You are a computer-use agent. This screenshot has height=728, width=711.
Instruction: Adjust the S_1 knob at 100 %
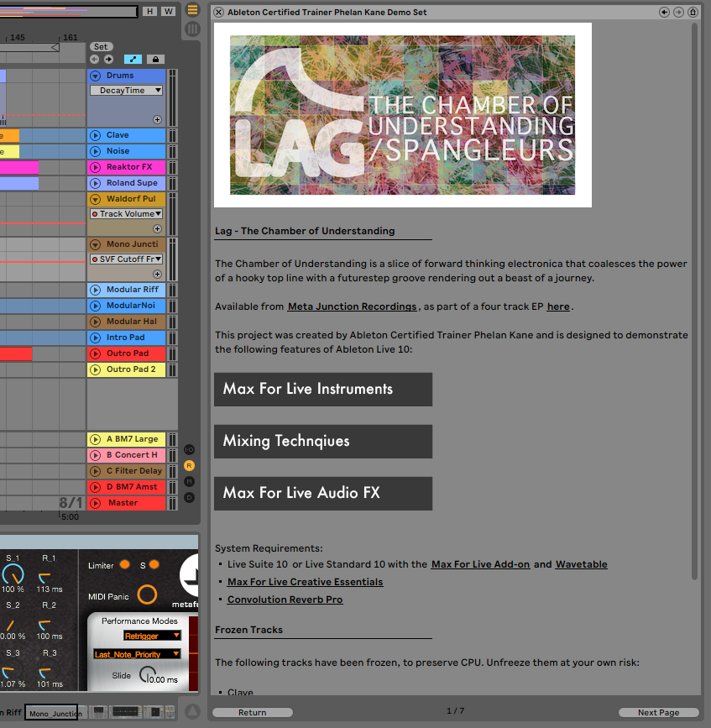tap(13, 574)
